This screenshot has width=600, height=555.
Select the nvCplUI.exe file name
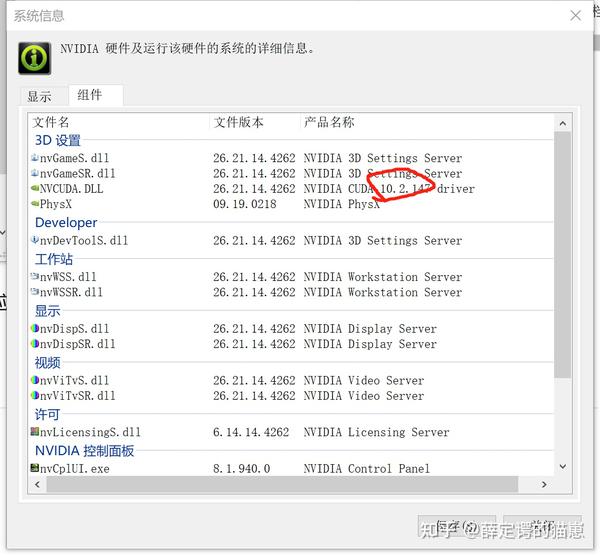[x=75, y=468]
